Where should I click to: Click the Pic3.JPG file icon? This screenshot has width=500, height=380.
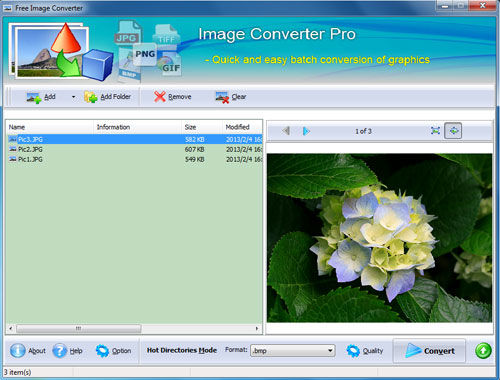click(13, 139)
